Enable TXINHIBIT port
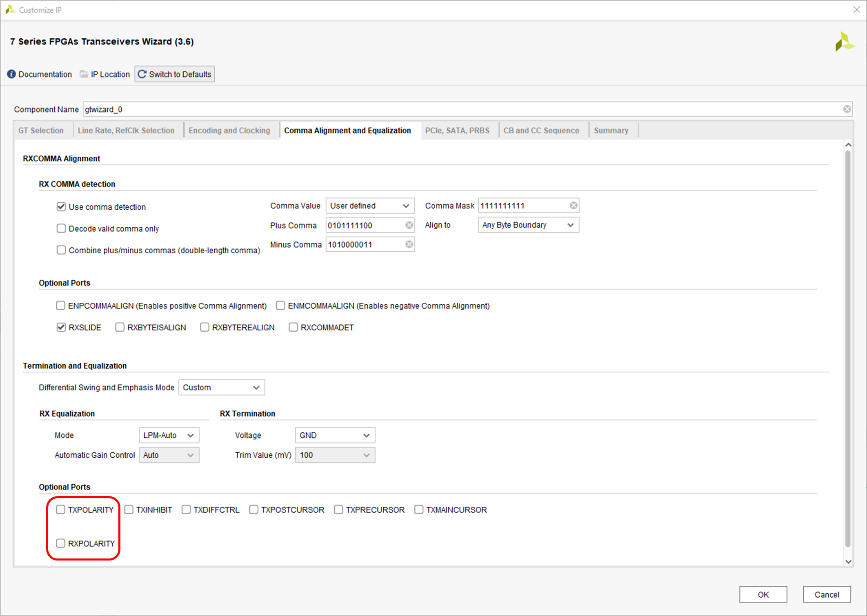 [129, 510]
